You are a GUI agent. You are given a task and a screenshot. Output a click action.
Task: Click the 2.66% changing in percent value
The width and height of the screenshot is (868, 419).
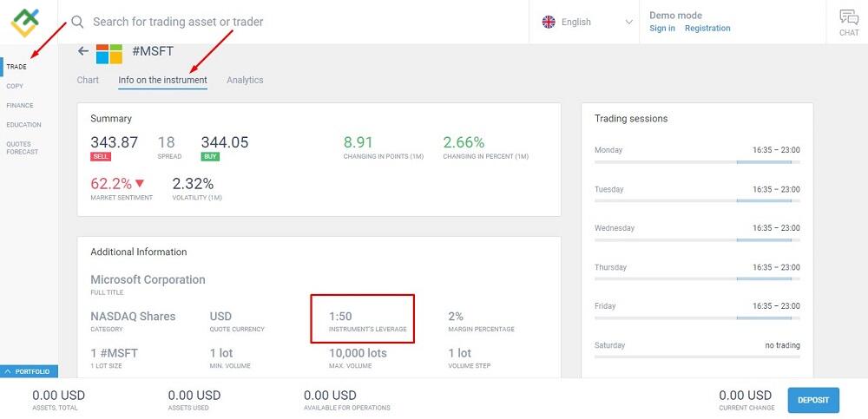[x=464, y=142]
